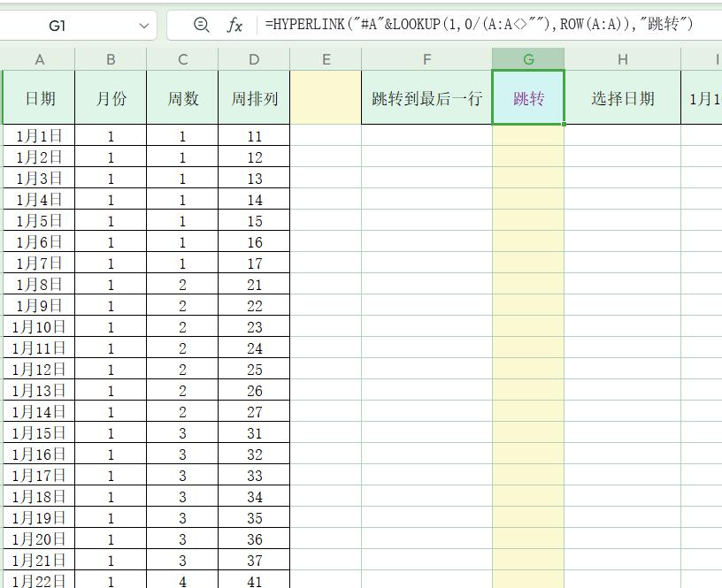Select column G header

(528, 59)
